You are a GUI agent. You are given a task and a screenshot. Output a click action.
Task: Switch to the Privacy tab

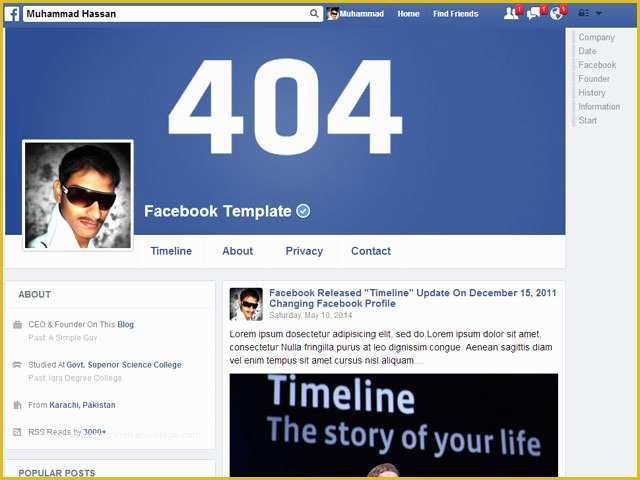coord(304,251)
